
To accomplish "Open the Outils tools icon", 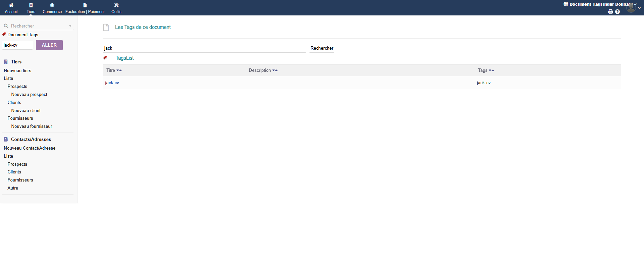I will click(116, 5).
